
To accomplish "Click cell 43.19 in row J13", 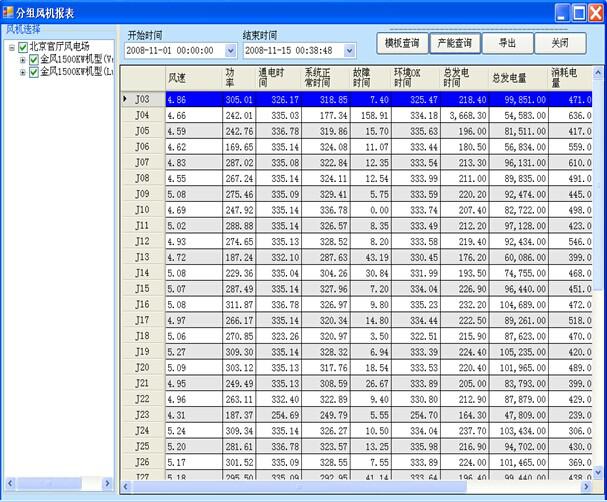I will coord(371,257).
